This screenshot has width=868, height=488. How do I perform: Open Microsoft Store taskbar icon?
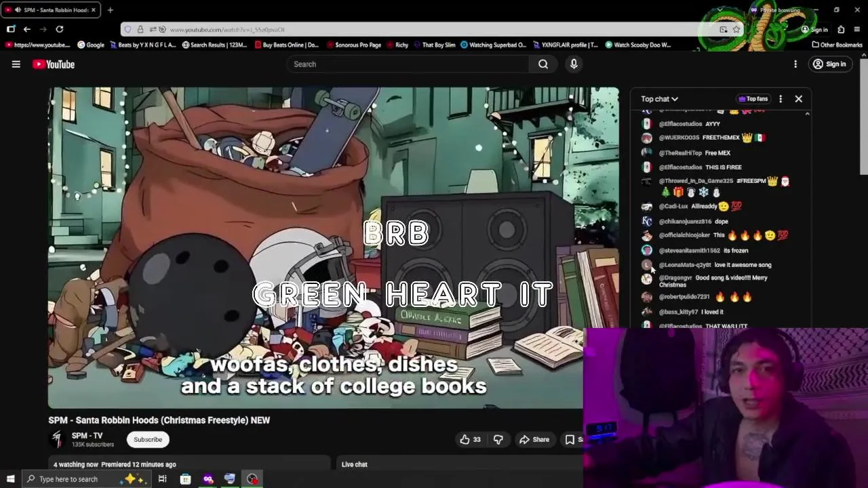(x=185, y=479)
